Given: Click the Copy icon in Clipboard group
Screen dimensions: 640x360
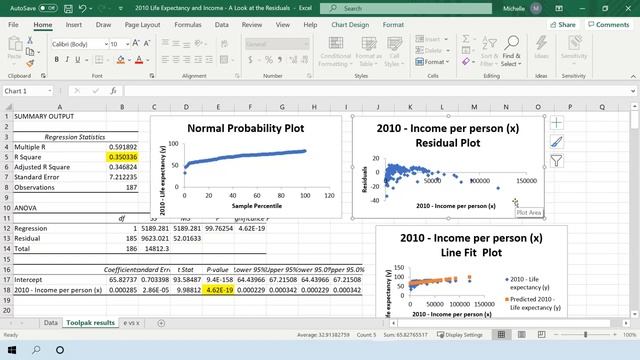Looking at the screenshot, I should click(x=30, y=52).
